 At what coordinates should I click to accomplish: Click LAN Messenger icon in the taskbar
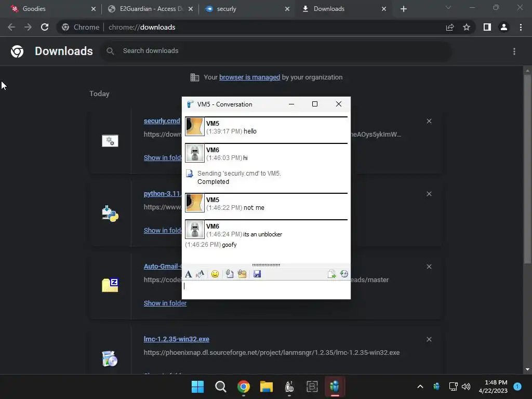(x=335, y=387)
